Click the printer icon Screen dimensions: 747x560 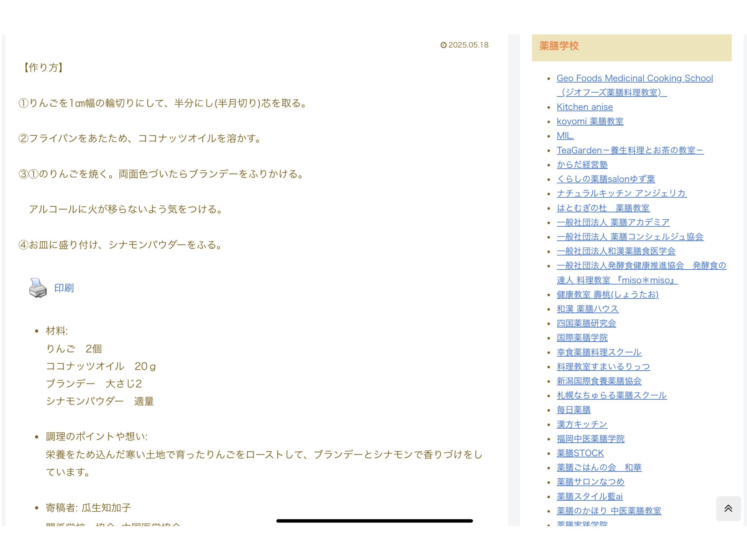click(x=38, y=288)
